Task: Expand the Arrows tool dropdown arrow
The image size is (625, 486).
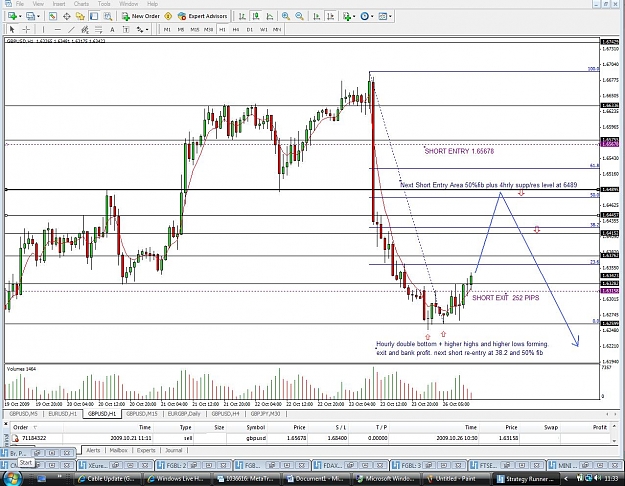Action: (147, 30)
